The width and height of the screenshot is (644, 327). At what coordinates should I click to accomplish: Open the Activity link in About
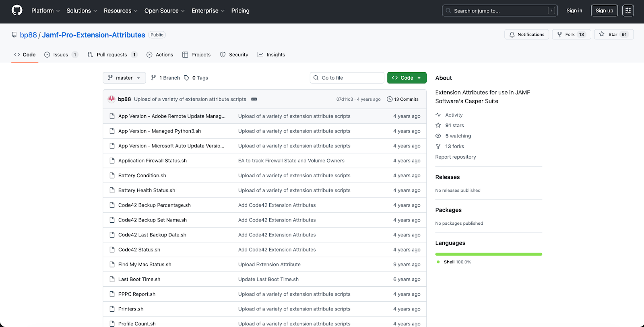click(x=454, y=115)
